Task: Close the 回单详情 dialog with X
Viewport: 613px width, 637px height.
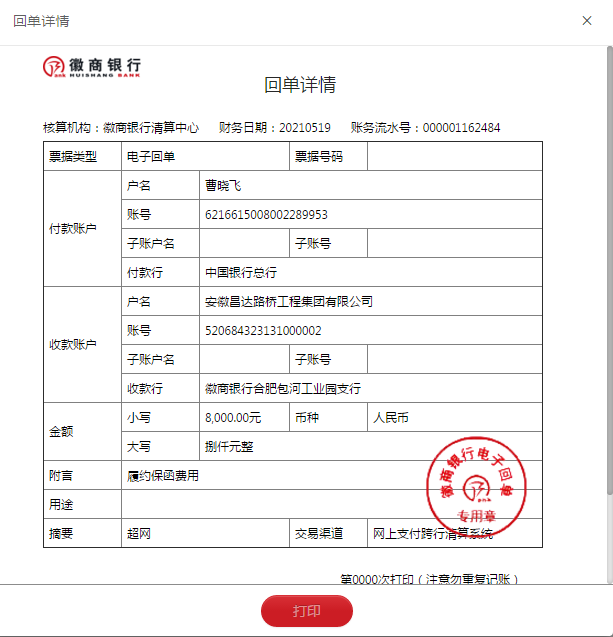Action: tap(586, 20)
